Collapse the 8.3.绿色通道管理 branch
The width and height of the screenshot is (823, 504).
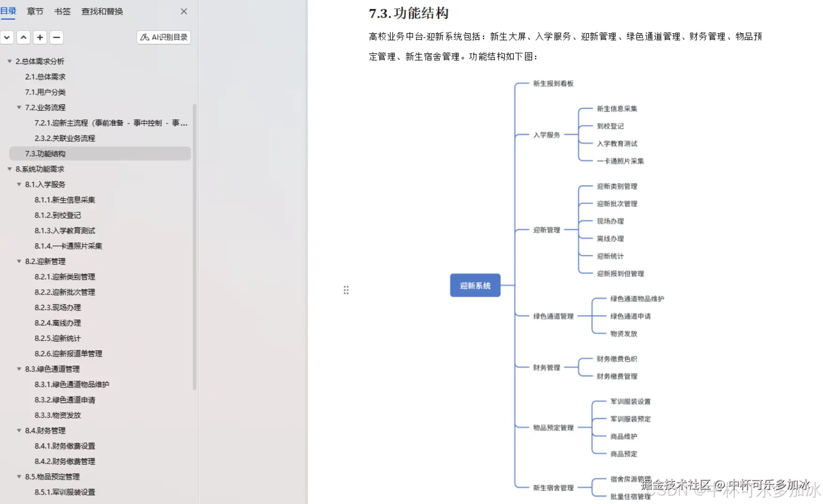(18, 369)
